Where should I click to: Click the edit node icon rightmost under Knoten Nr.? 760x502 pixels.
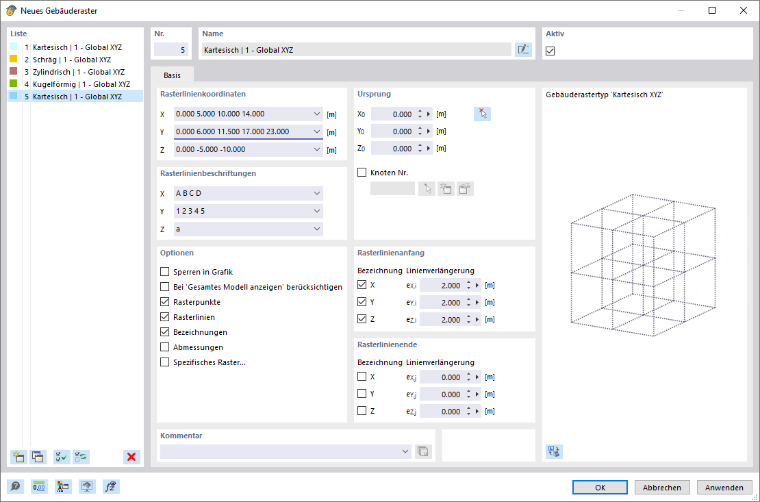pos(465,189)
